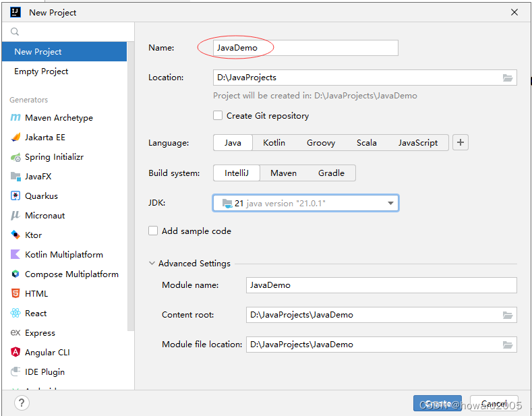This screenshot has height=416, width=532.
Task: Browse folder icon in Location field
Action: click(x=508, y=78)
